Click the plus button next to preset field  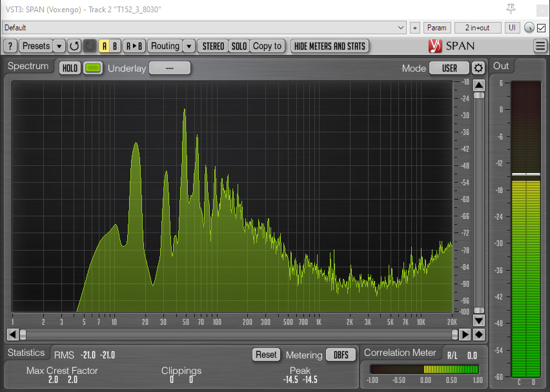415,28
